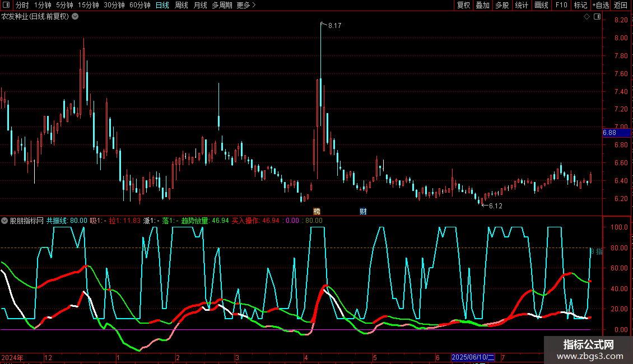
Task: Click the 8.17 high price label
Action: [x=334, y=25]
